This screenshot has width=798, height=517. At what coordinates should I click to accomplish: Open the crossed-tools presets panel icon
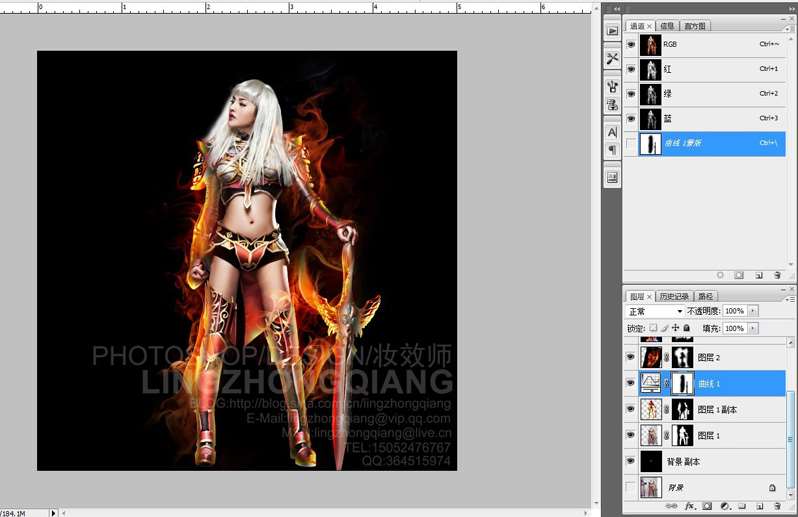(612, 59)
